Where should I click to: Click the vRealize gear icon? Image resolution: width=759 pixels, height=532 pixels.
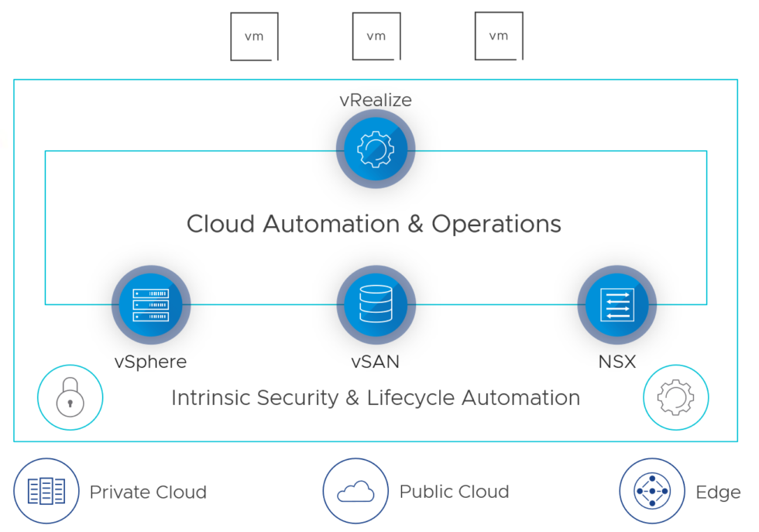tap(375, 149)
